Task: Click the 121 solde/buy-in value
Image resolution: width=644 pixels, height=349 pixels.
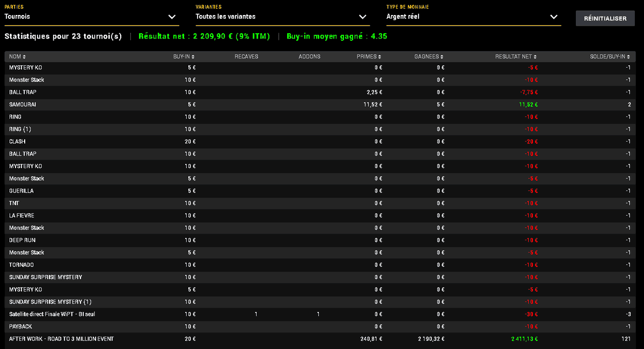Action: 626,339
